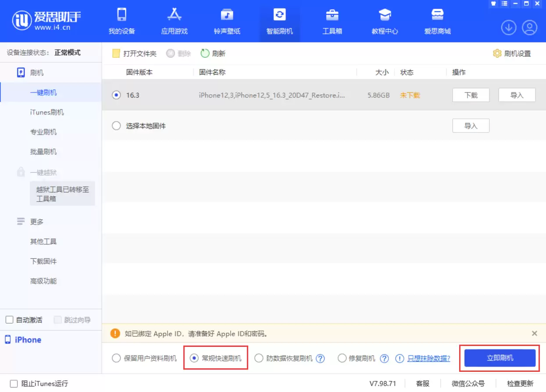This screenshot has height=392, width=546.
Task: Select 专业刷机 in sidebar
Action: [x=43, y=132]
